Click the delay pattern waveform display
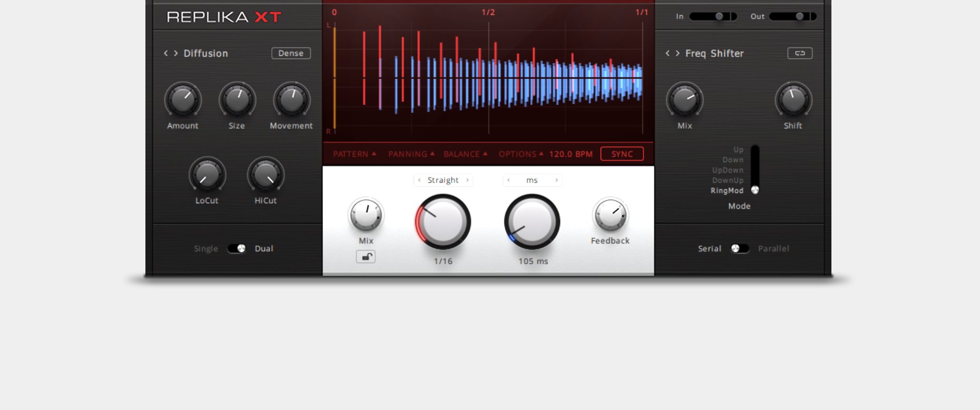Viewport: 980px width, 410px height. pyautogui.click(x=488, y=78)
